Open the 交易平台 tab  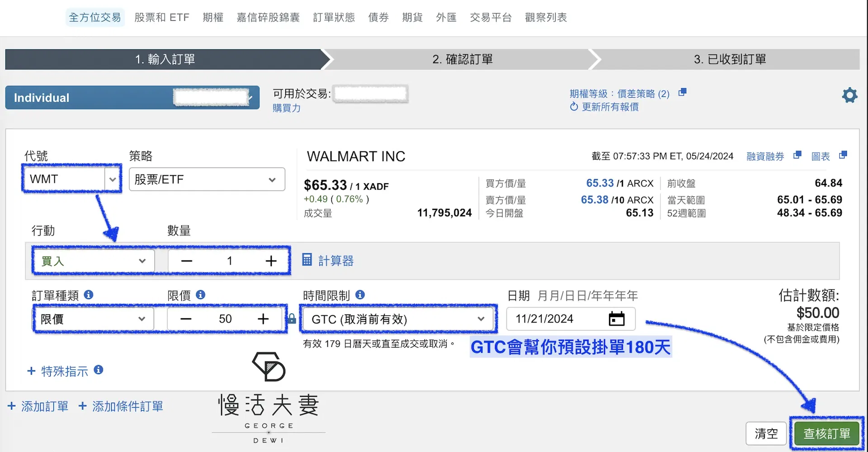(x=491, y=18)
